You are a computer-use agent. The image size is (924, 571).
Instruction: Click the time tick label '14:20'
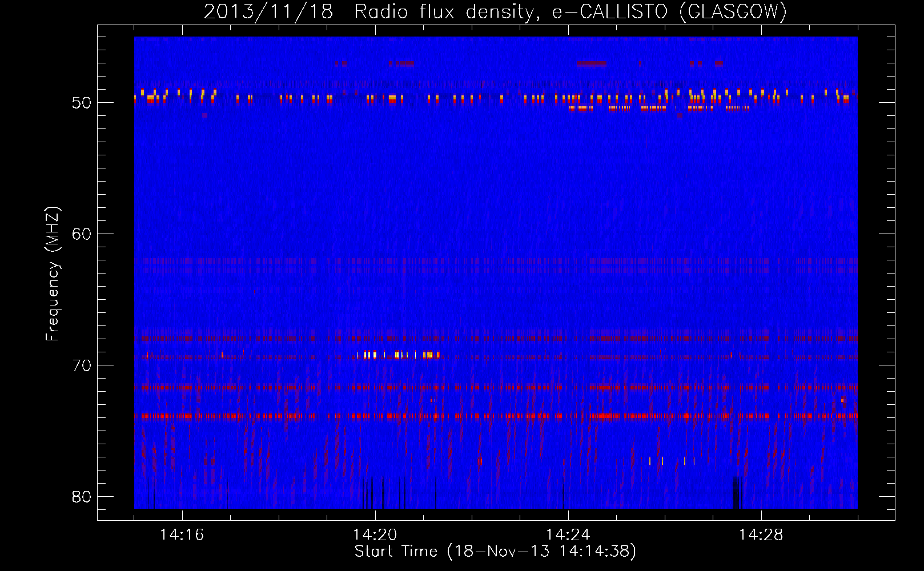tap(375, 534)
